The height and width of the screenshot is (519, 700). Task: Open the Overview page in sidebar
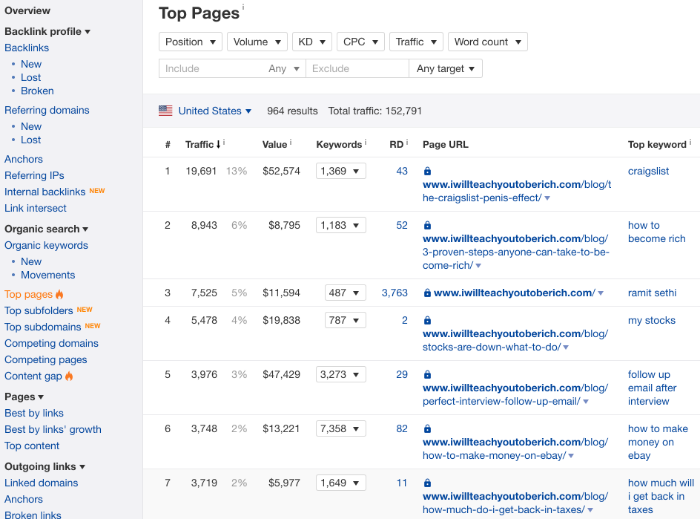coord(27,10)
